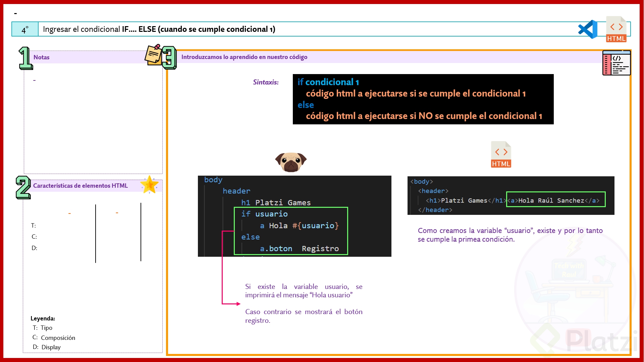This screenshot has width=644, height=362.
Task: Click the 'T:' row label in table
Action: [x=34, y=226]
